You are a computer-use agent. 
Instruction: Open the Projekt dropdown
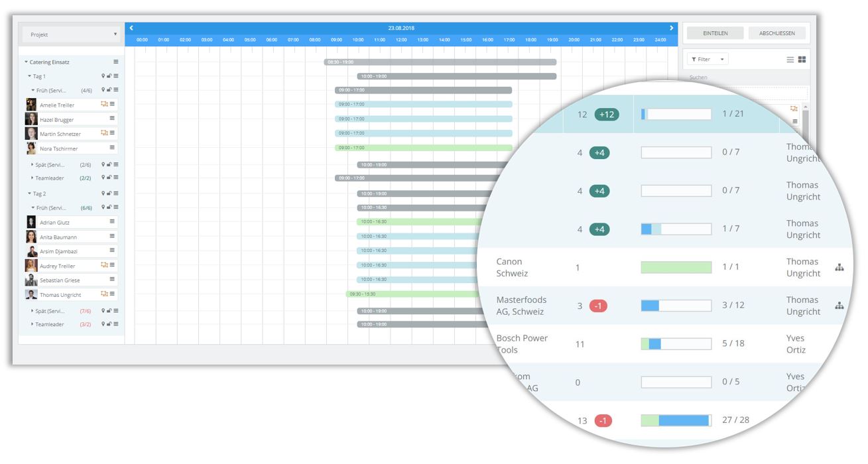coord(71,34)
